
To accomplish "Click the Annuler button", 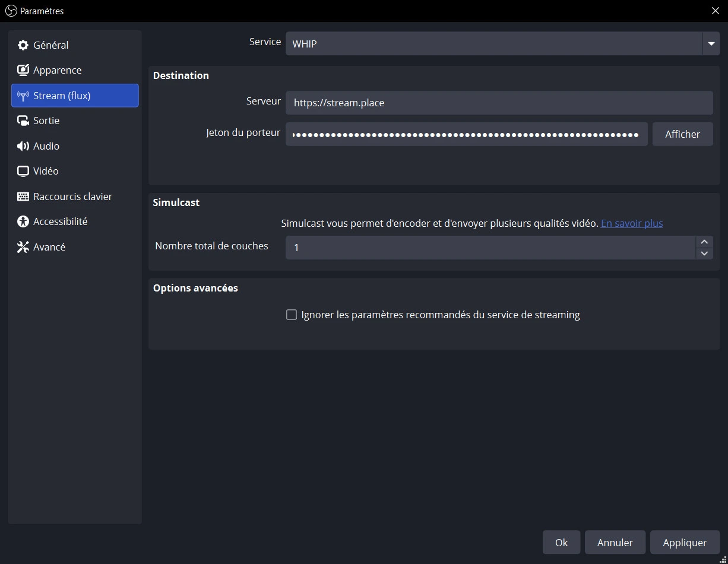I will tap(615, 542).
